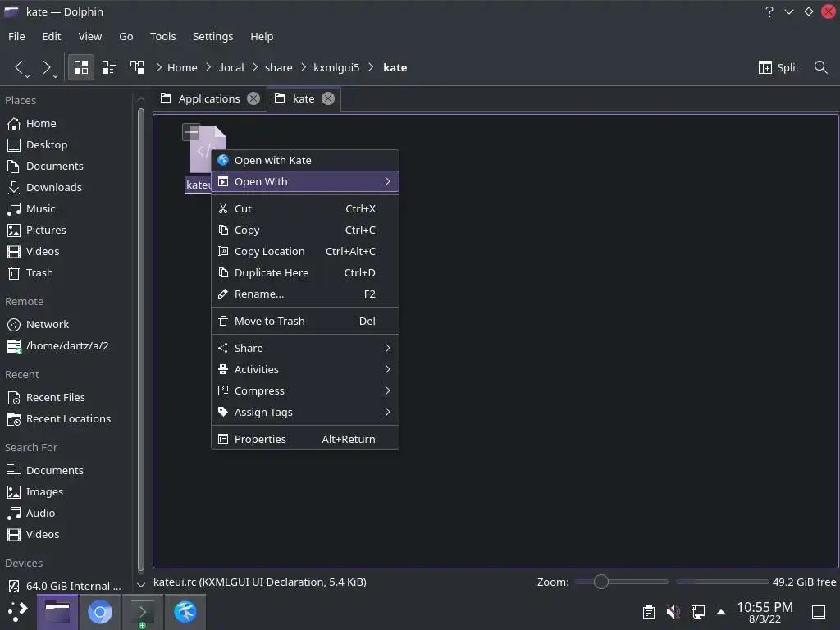The height and width of the screenshot is (630, 840).
Task: Go forward in folder history
Action: click(x=47, y=67)
